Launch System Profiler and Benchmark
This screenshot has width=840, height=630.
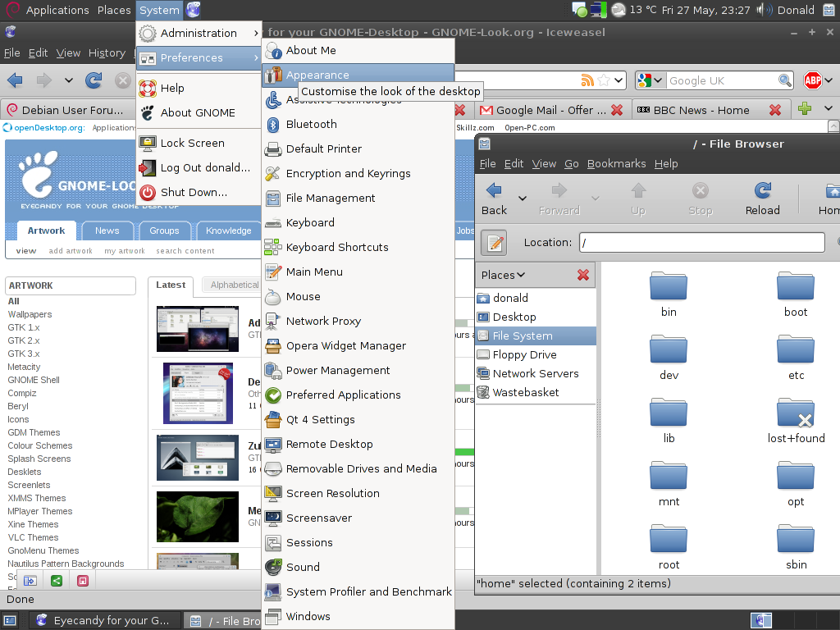coord(358,592)
